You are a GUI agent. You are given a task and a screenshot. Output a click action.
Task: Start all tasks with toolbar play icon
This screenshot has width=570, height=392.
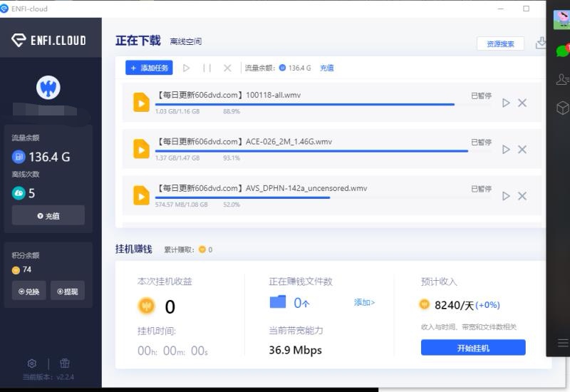[x=186, y=68]
